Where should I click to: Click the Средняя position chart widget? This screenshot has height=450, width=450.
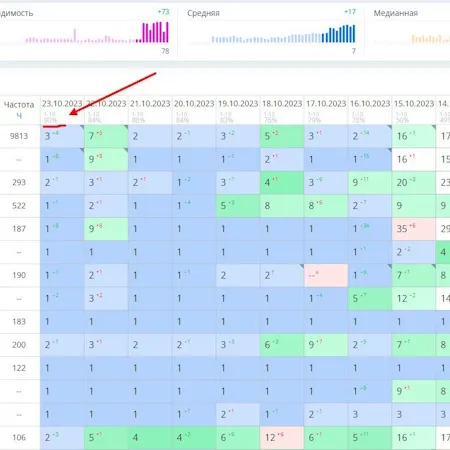(271, 32)
